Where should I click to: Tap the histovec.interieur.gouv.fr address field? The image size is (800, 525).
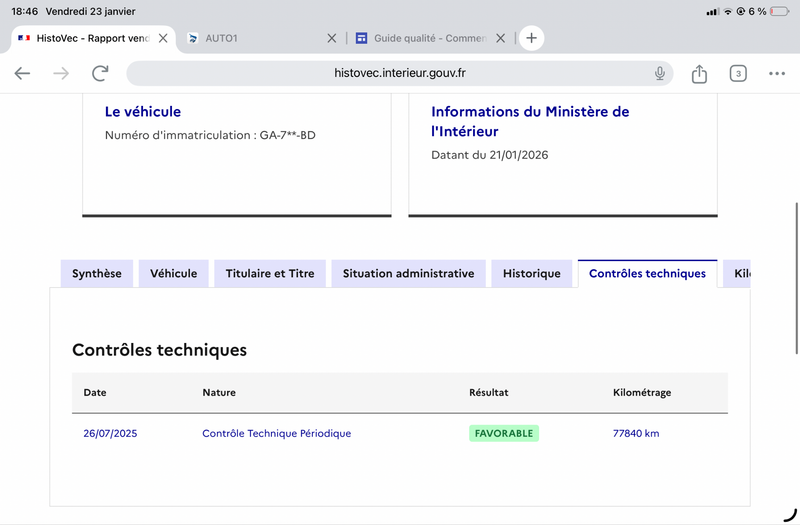[x=400, y=73]
